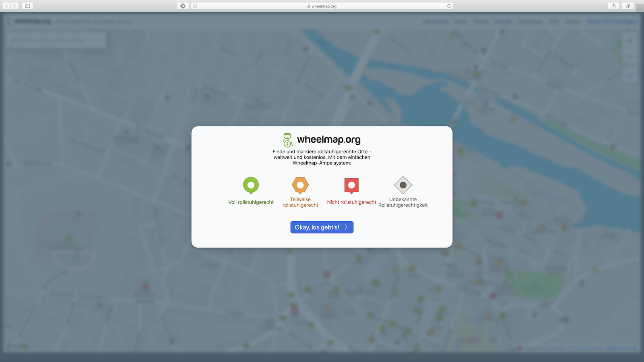The image size is (644, 362).
Task: Toggle the Safari sidebar button
Action: point(27,6)
